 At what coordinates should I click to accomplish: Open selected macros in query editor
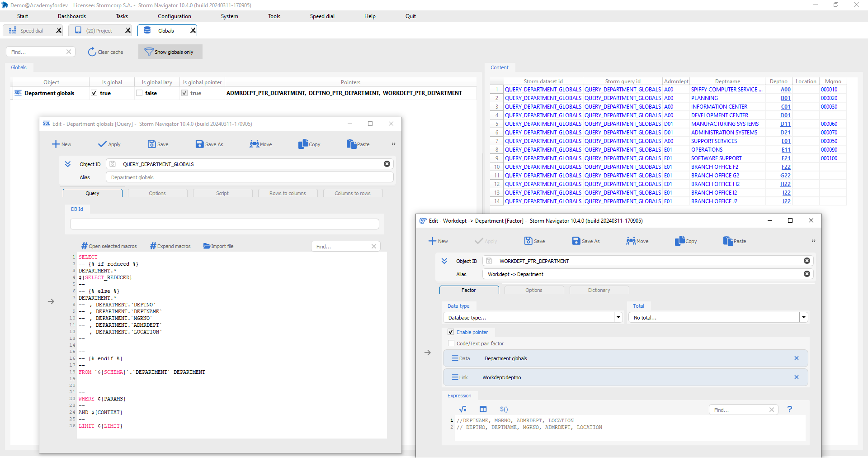(x=109, y=246)
